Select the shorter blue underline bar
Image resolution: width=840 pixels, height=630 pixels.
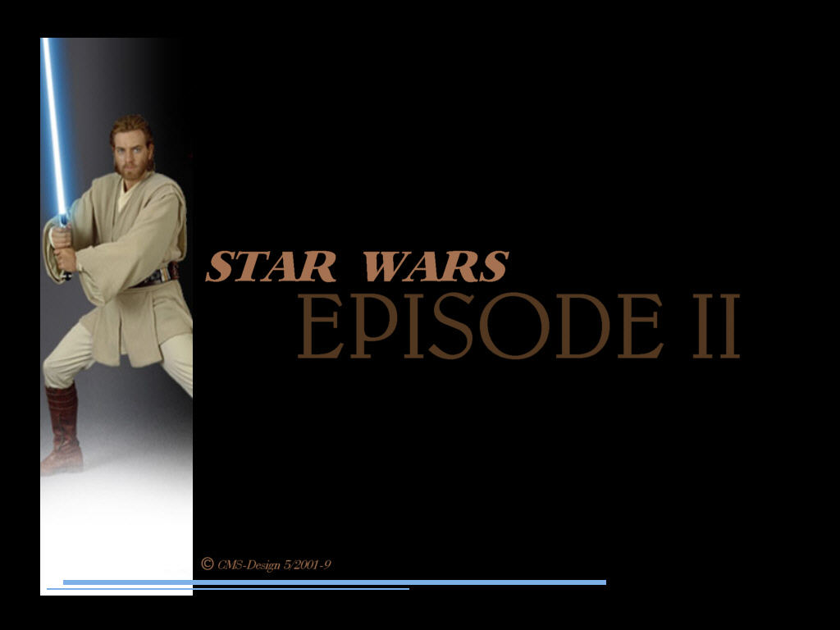point(230,589)
